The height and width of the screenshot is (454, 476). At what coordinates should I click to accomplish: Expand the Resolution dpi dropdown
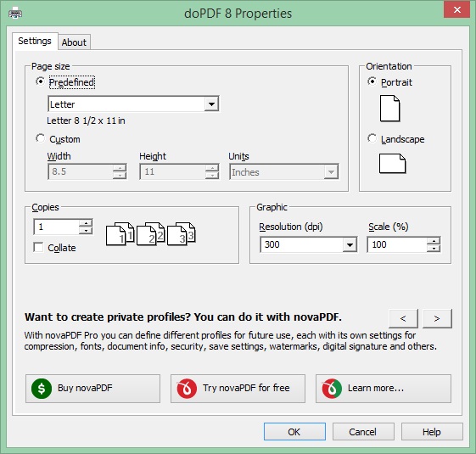[350, 244]
